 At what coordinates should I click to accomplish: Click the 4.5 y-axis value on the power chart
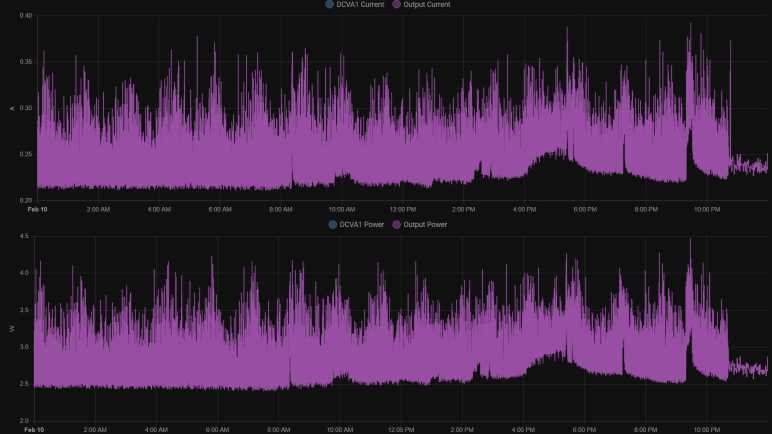pos(24,237)
